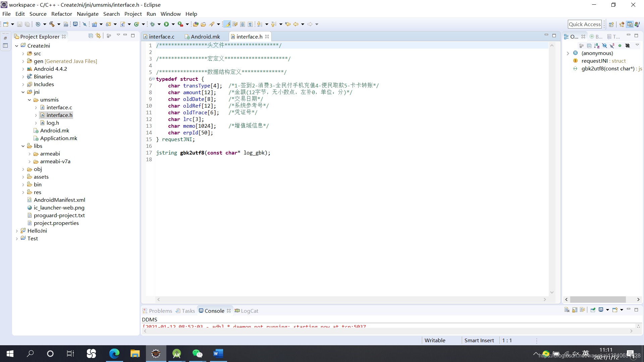Click the Quick Access search field
Screen dimensions: 644x362
[584, 24]
